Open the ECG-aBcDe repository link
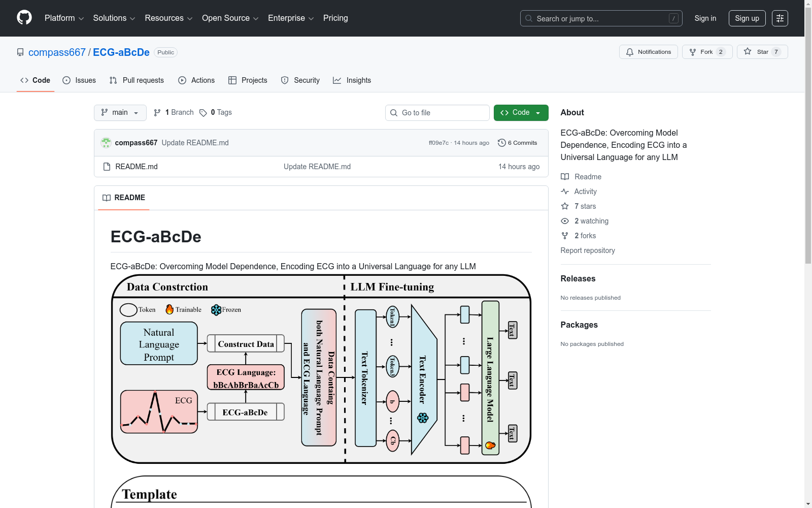 (121, 52)
